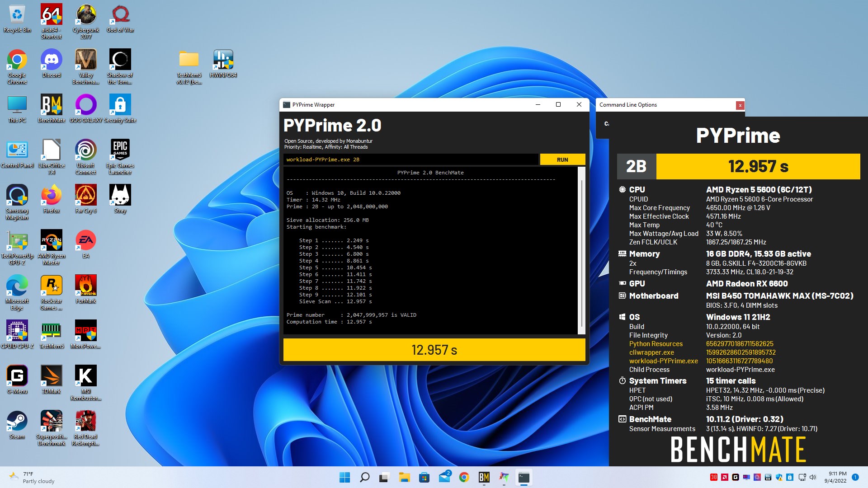The height and width of the screenshot is (488, 868).
Task: Open the clock showing 9:11 PM
Action: point(835,477)
